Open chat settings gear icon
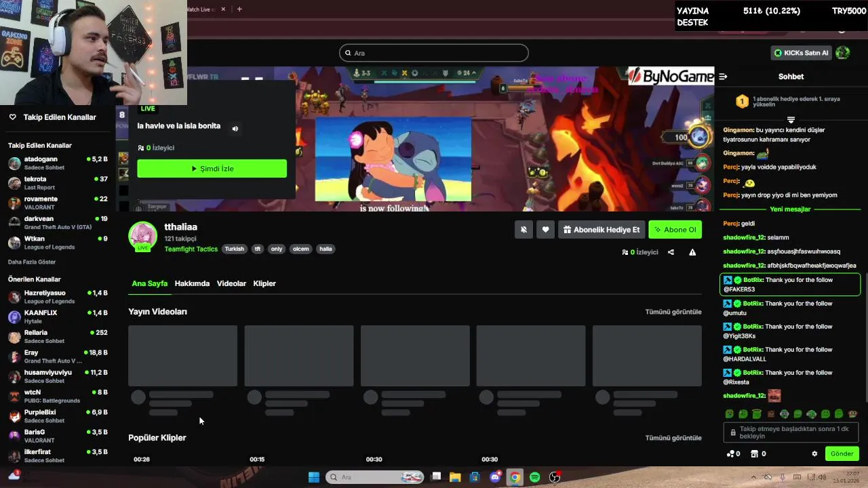This screenshot has height=488, width=868. point(814,454)
